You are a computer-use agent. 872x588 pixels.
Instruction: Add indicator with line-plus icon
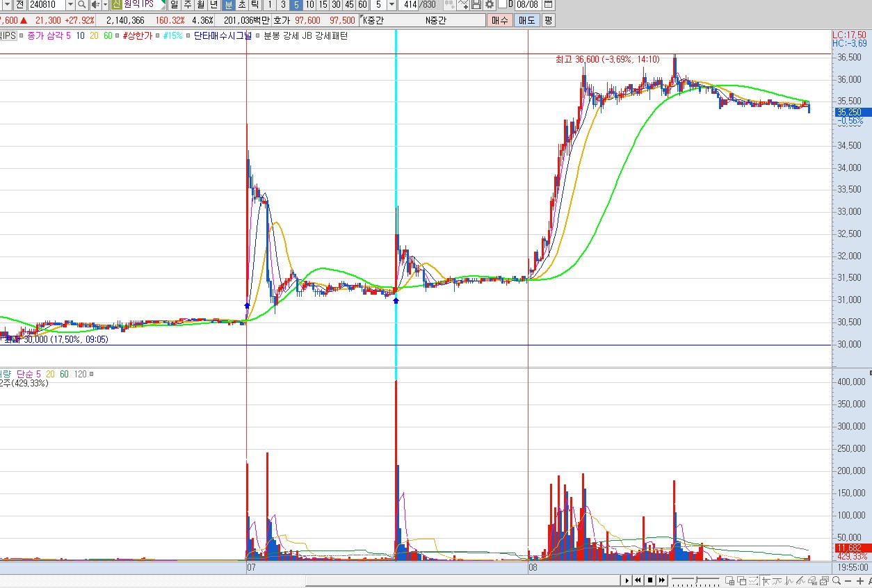[464, 5]
